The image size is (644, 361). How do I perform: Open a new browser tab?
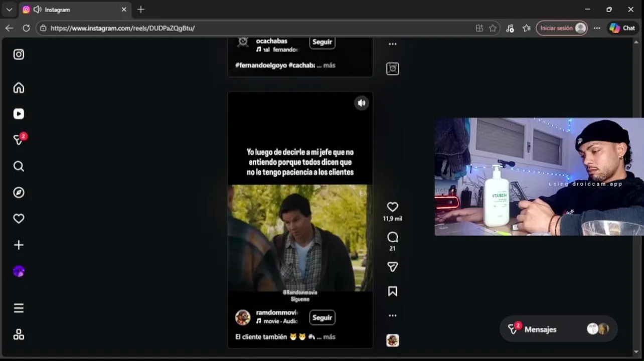[x=141, y=10]
